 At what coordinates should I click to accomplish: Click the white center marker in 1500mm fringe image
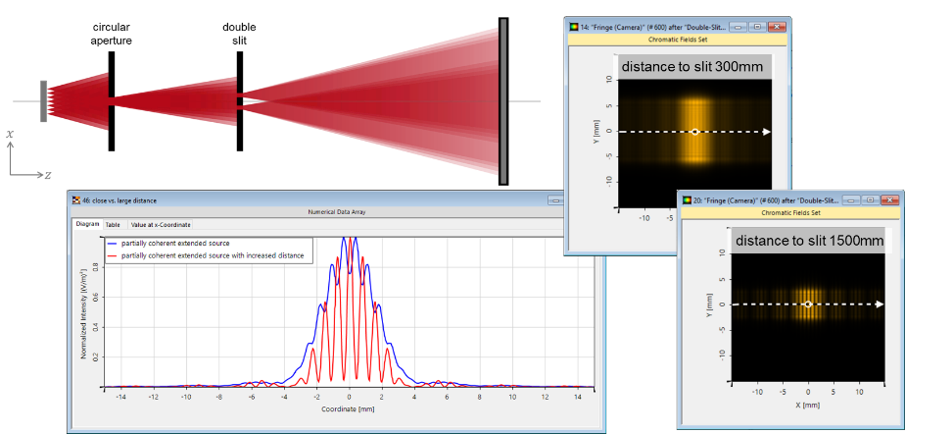(808, 303)
